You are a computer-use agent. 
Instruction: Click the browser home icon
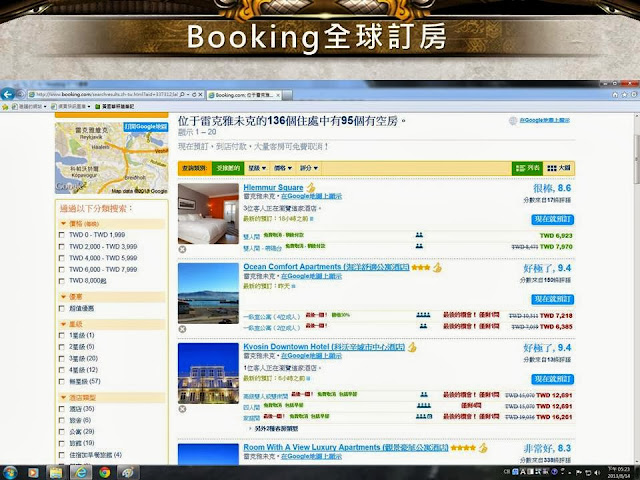pos(615,95)
